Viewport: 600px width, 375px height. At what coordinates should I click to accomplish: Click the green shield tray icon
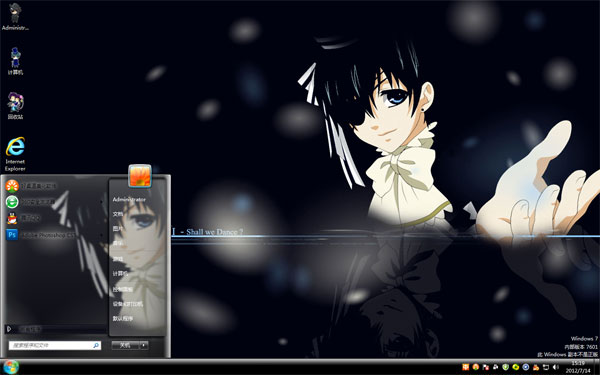click(x=505, y=367)
